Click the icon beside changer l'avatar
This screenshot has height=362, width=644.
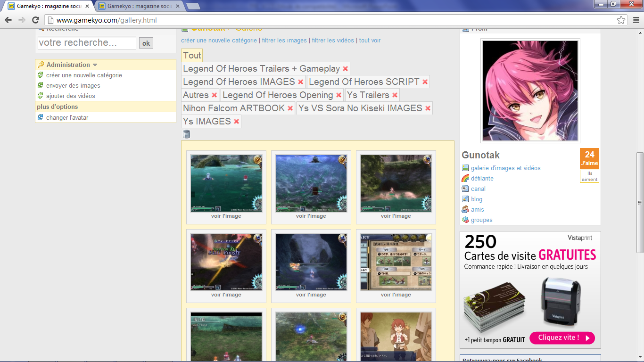click(x=41, y=117)
